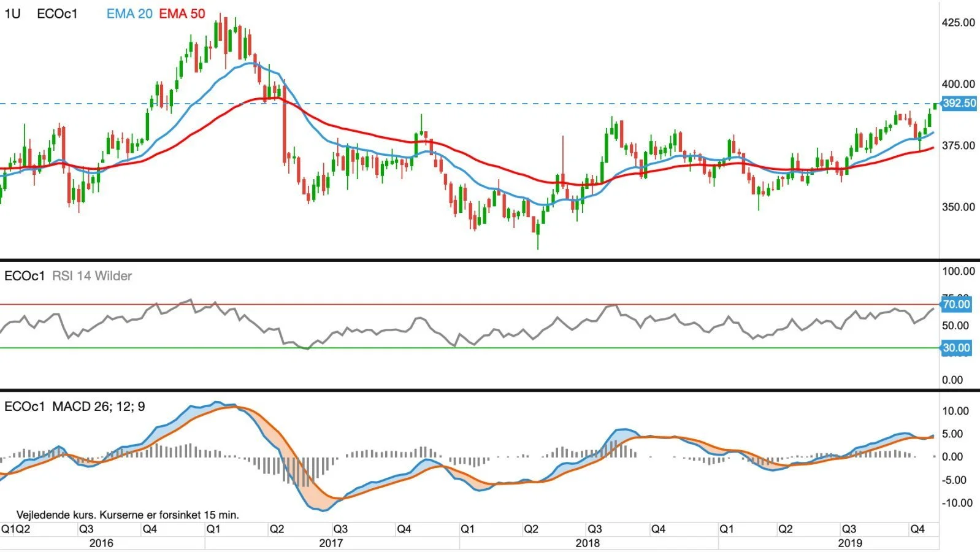980x552 pixels.
Task: Click the 1U timeframe label
Action: pyautogui.click(x=13, y=13)
